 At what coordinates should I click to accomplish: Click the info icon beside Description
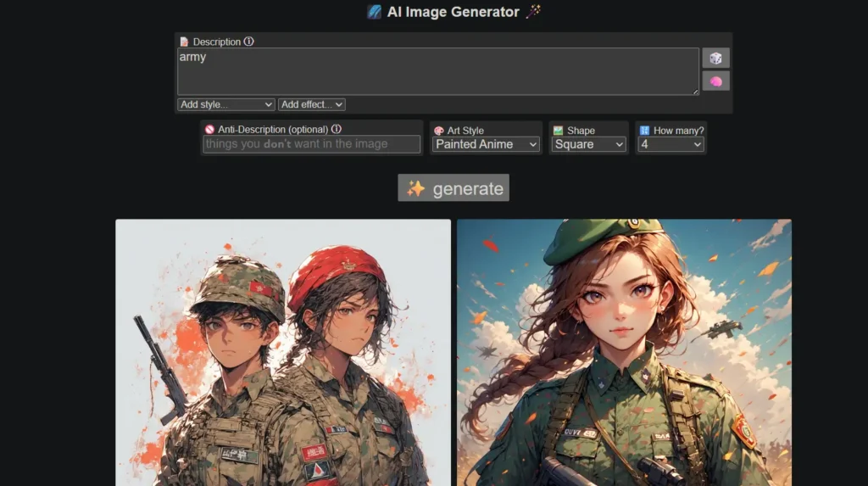tap(248, 42)
